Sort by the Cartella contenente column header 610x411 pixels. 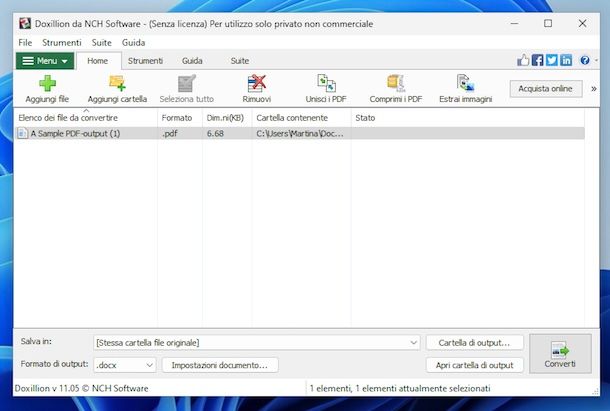tap(301, 118)
